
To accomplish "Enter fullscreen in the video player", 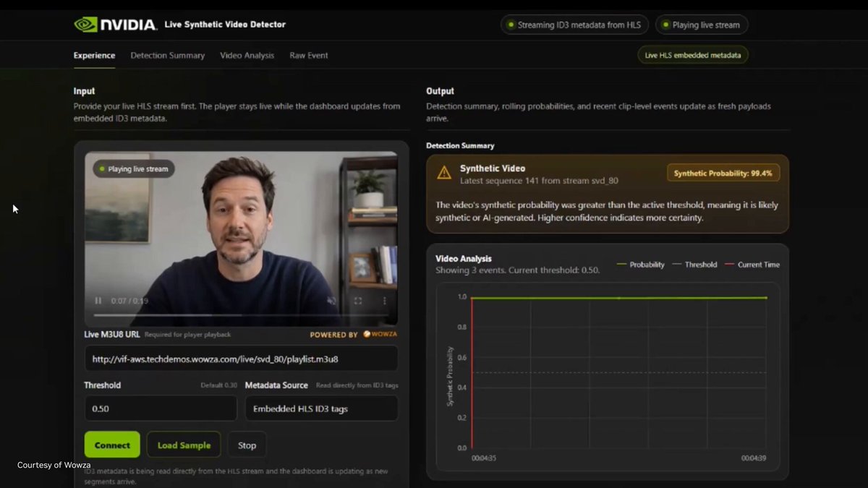I will pyautogui.click(x=358, y=301).
